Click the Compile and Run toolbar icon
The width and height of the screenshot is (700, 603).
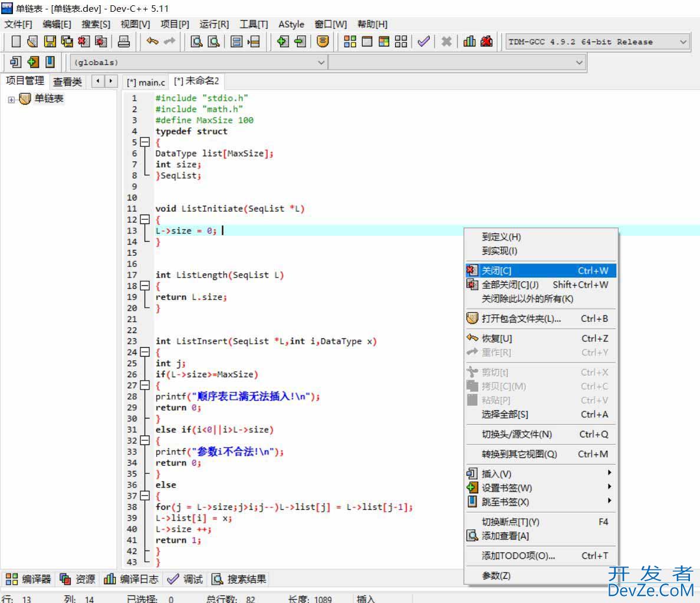384,41
